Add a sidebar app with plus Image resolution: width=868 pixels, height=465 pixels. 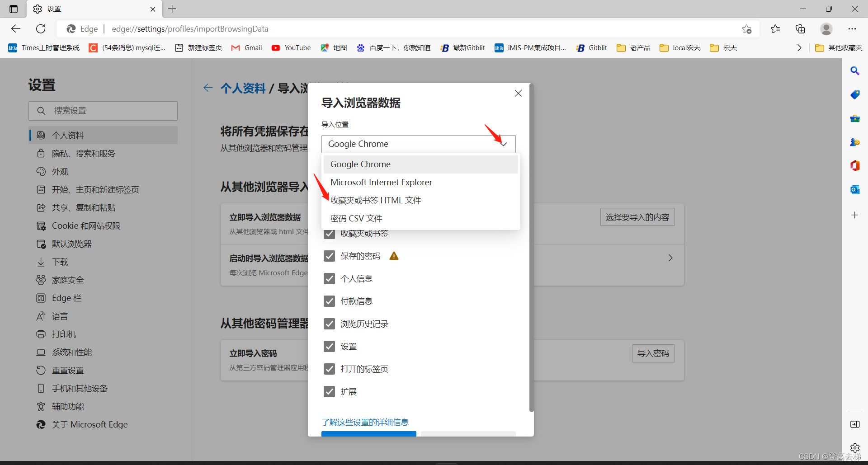855,215
